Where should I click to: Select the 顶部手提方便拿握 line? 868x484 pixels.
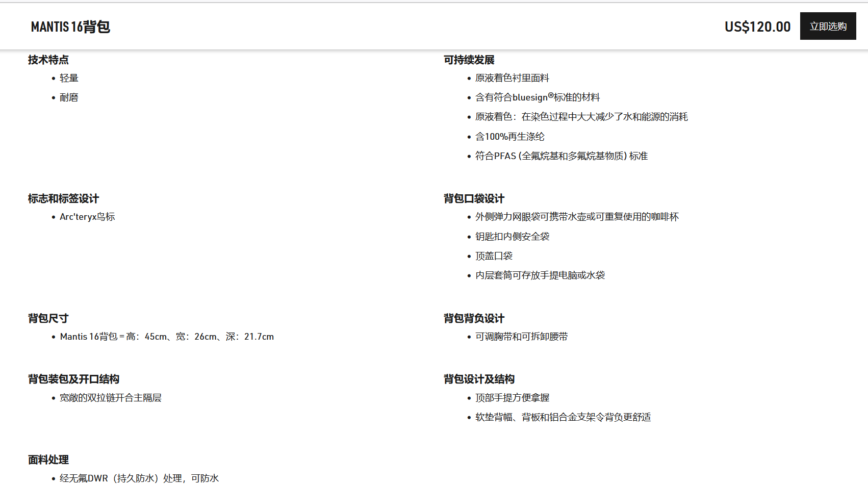click(513, 398)
